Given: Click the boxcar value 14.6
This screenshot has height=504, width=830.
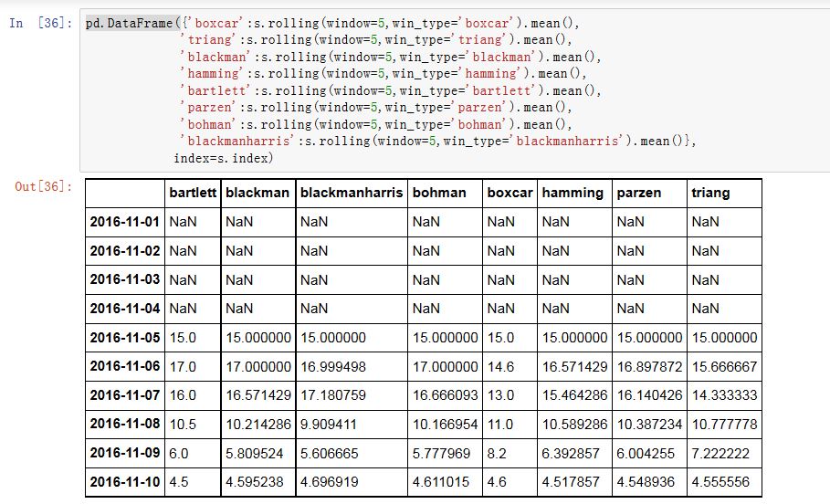Looking at the screenshot, I should [x=503, y=367].
